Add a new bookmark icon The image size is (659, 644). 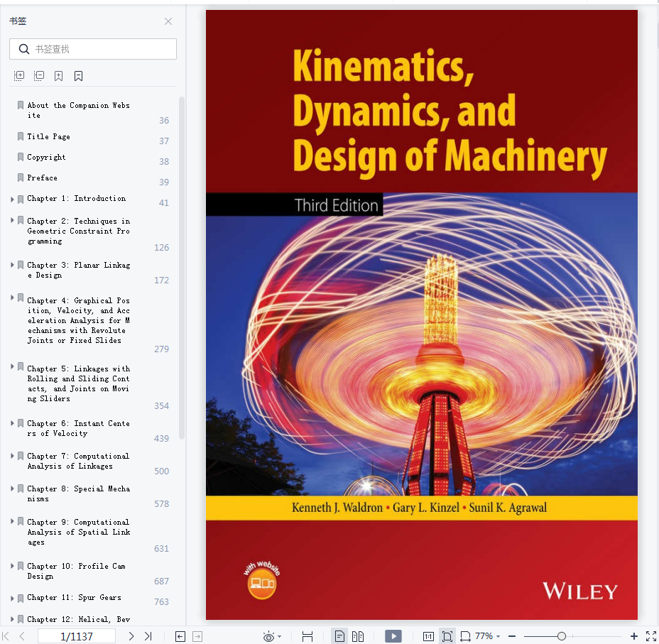58,76
